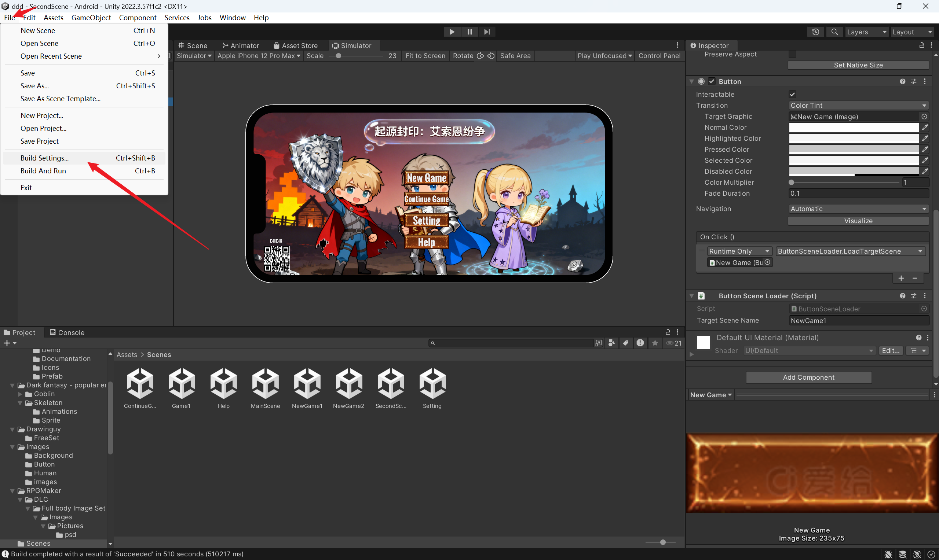This screenshot has width=939, height=560.
Task: Open the Layers dropdown
Action: [x=866, y=32]
